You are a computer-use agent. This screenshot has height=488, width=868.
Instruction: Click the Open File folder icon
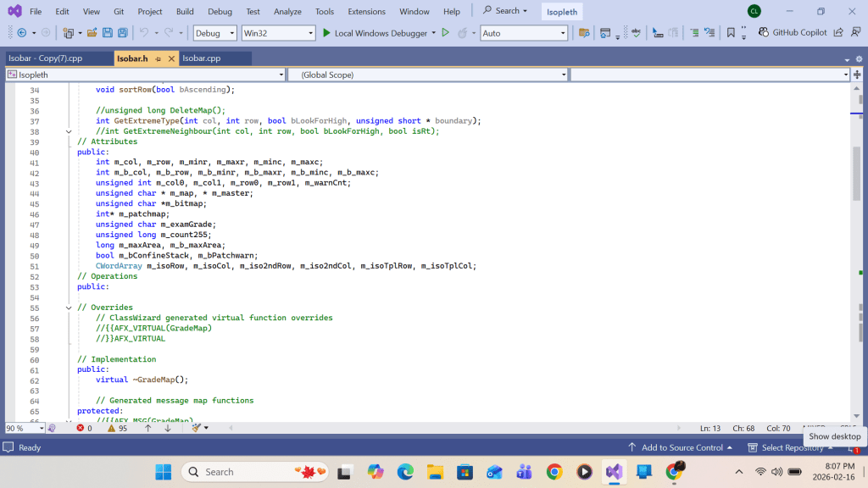92,33
